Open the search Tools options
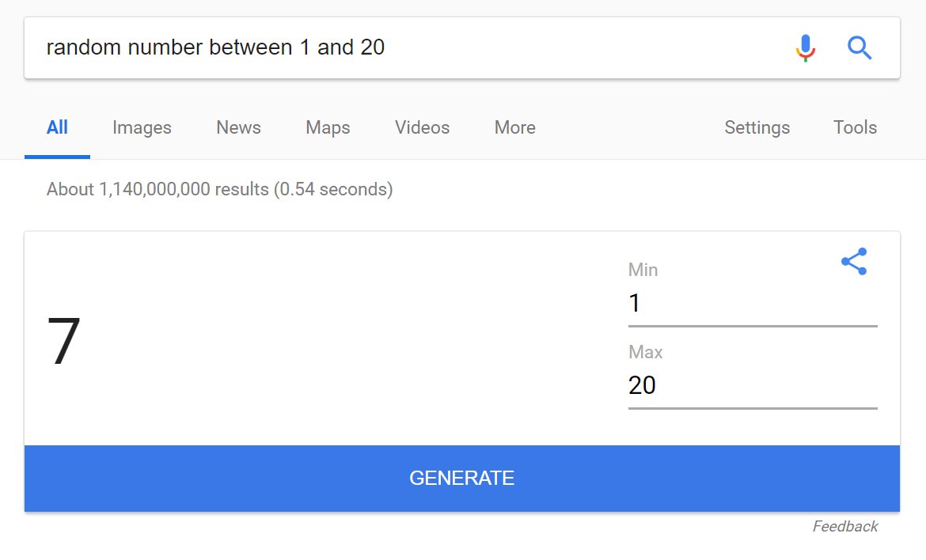The height and width of the screenshot is (560, 926). [855, 127]
